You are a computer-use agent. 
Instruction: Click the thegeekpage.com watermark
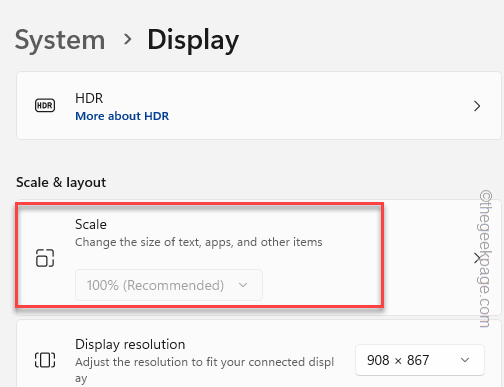coord(485,259)
